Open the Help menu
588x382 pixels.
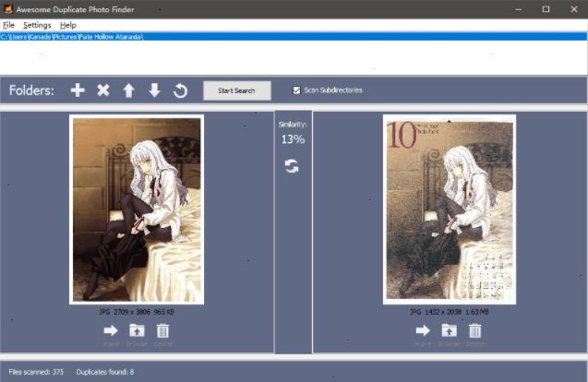68,25
